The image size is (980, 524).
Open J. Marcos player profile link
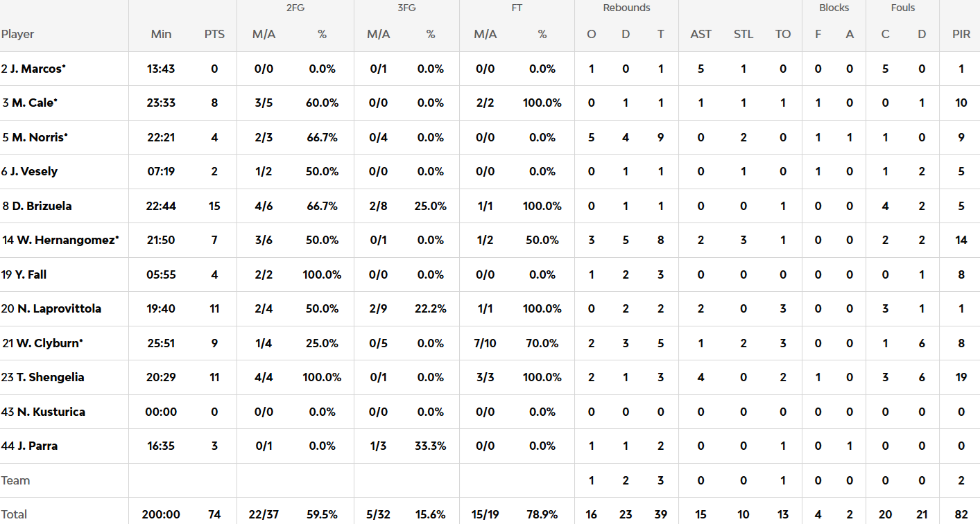tap(36, 69)
